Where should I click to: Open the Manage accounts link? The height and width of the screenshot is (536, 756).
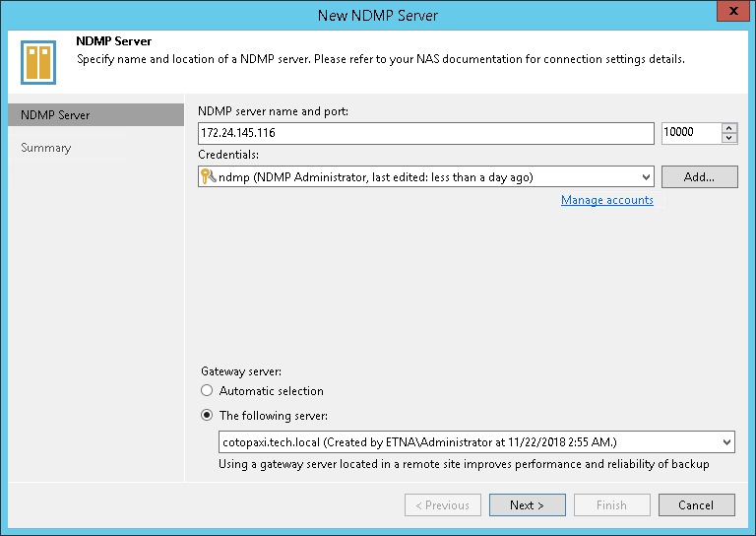click(606, 200)
